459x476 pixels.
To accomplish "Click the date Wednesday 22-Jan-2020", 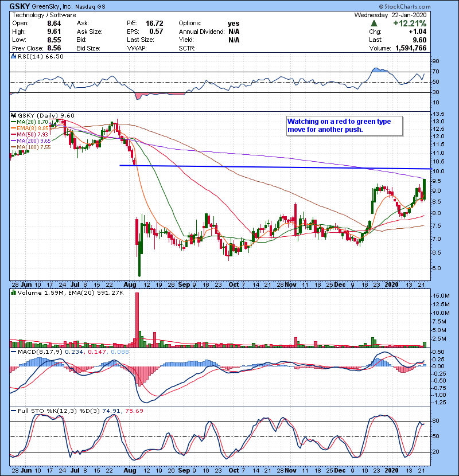I will (x=390, y=15).
